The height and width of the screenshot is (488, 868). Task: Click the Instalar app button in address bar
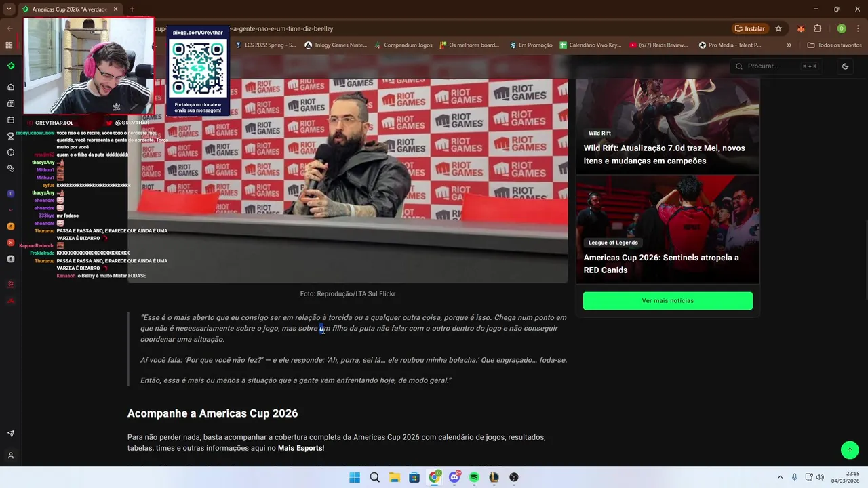[749, 28]
